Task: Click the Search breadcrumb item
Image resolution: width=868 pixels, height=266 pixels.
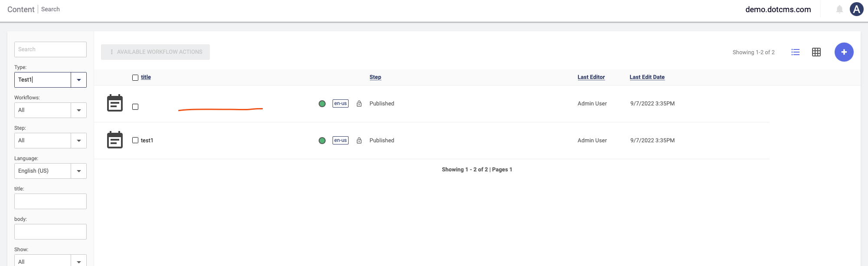Action: click(50, 9)
